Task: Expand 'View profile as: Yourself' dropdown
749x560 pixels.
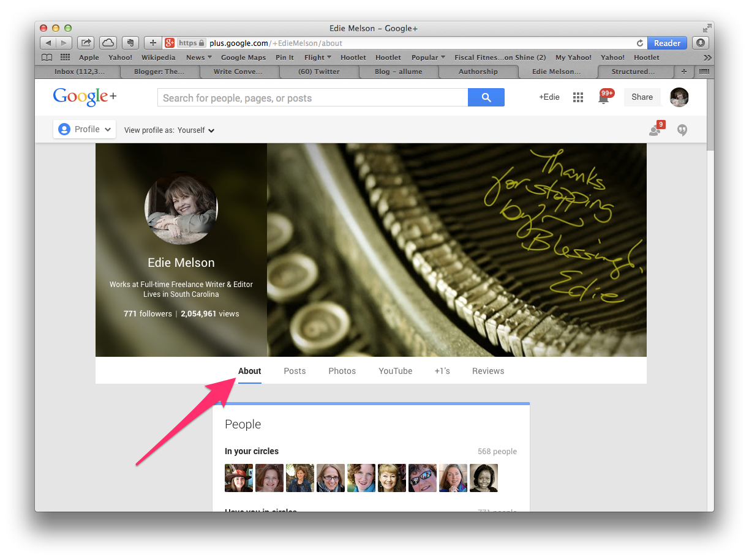Action: 170,130
